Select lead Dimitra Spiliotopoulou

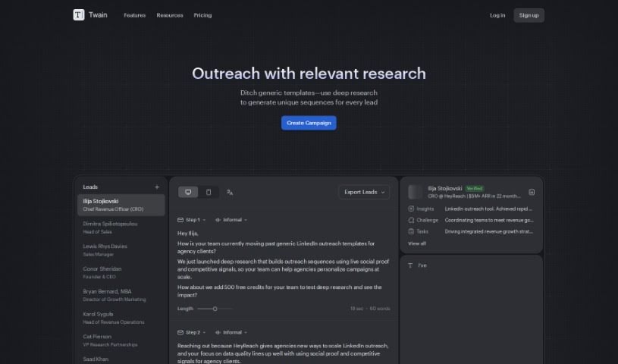(121, 227)
